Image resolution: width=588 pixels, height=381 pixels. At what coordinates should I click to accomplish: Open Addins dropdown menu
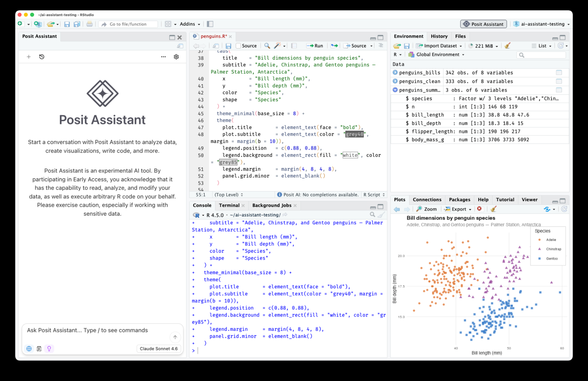pos(190,24)
